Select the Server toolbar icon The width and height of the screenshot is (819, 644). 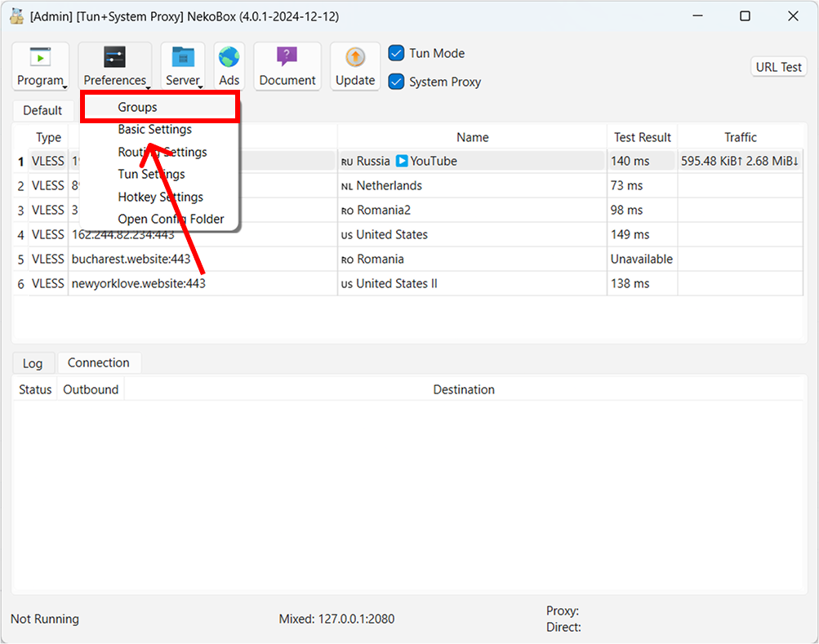pyautogui.click(x=183, y=57)
